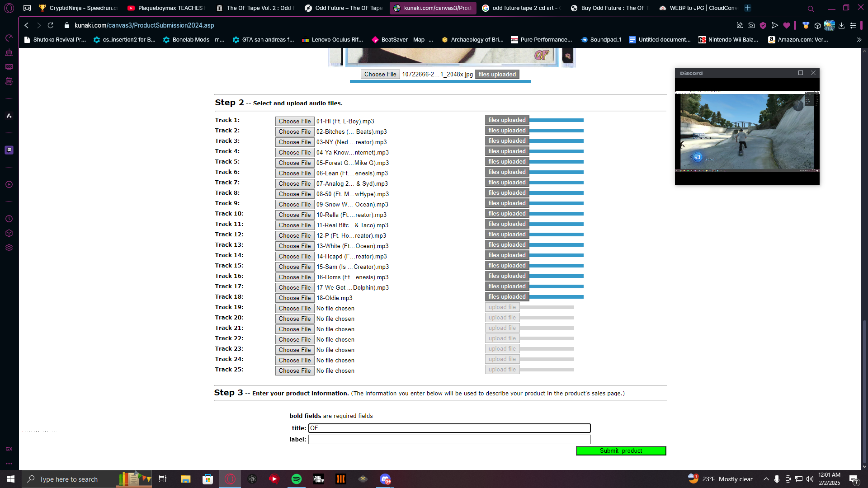Image resolution: width=868 pixels, height=488 pixels.
Task: Show hidden system tray icons
Action: point(766,479)
